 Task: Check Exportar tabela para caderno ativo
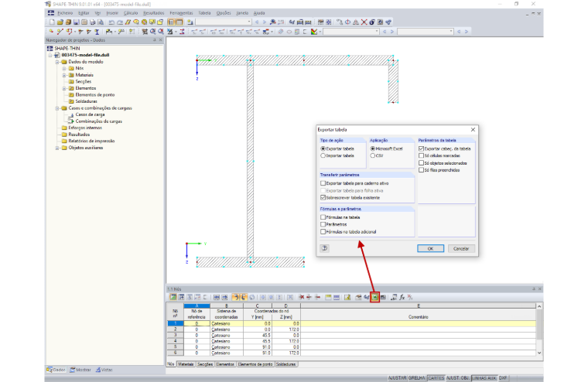(323, 183)
